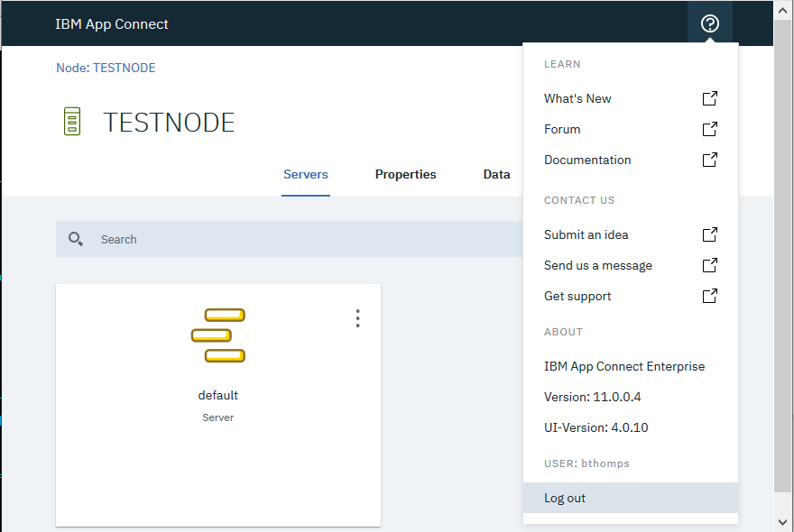Click the vertical scrollbar thumb
This screenshot has width=794, height=532.
pos(783,255)
